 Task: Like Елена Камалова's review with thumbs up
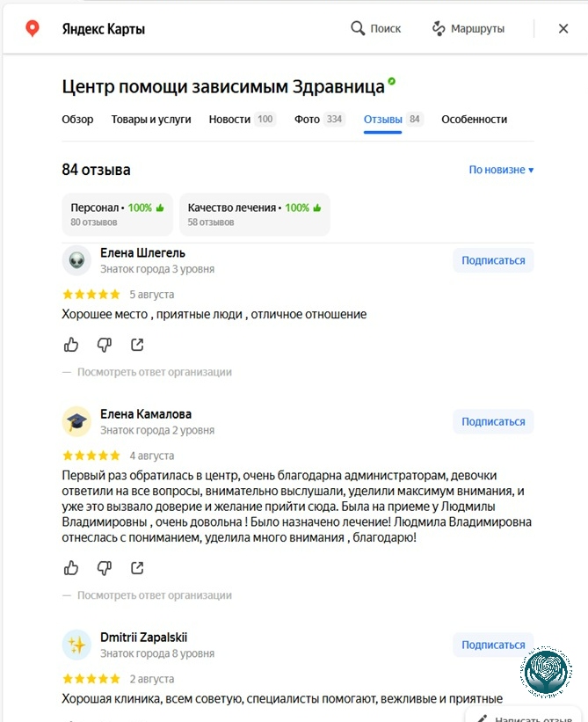(71, 568)
